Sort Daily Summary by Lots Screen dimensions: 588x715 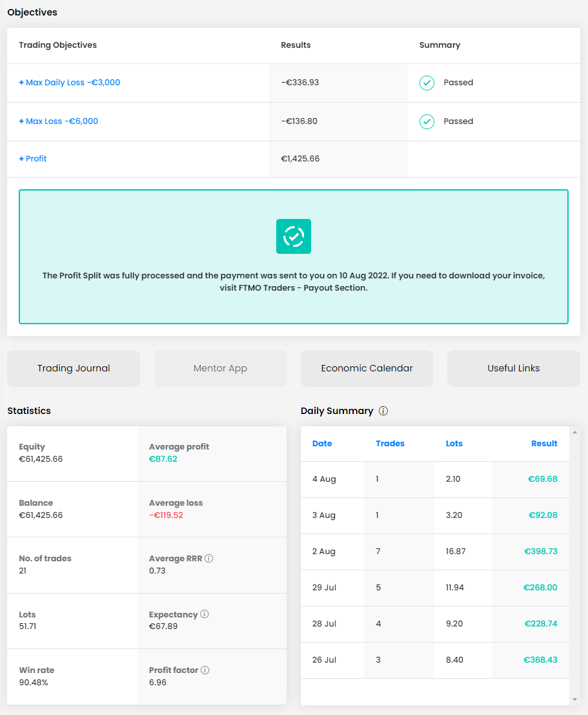click(454, 444)
